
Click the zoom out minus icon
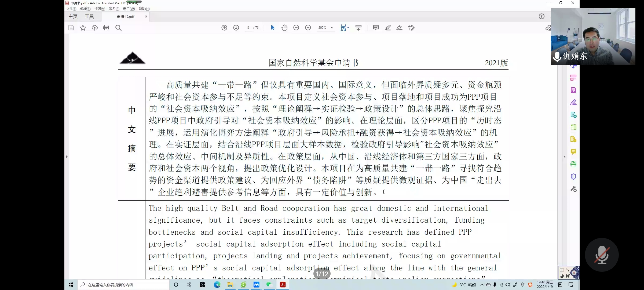(296, 28)
